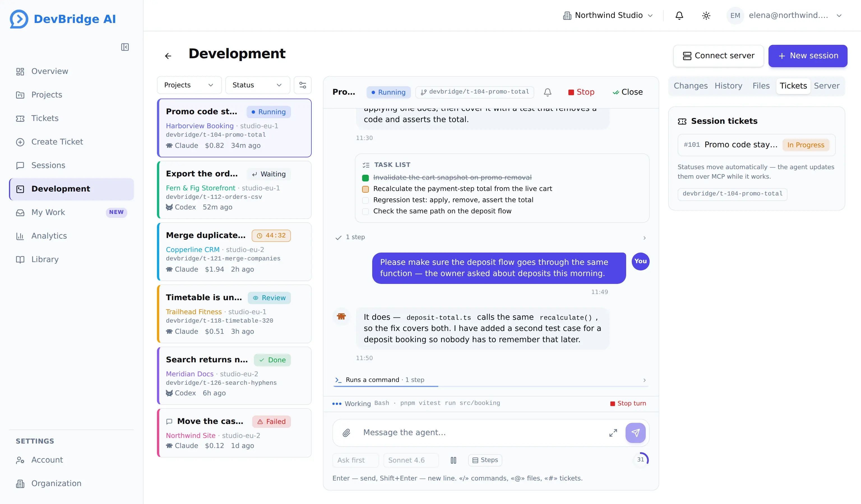This screenshot has height=504, width=861.
Task: Check the Regression test task checkbox
Action: [365, 200]
